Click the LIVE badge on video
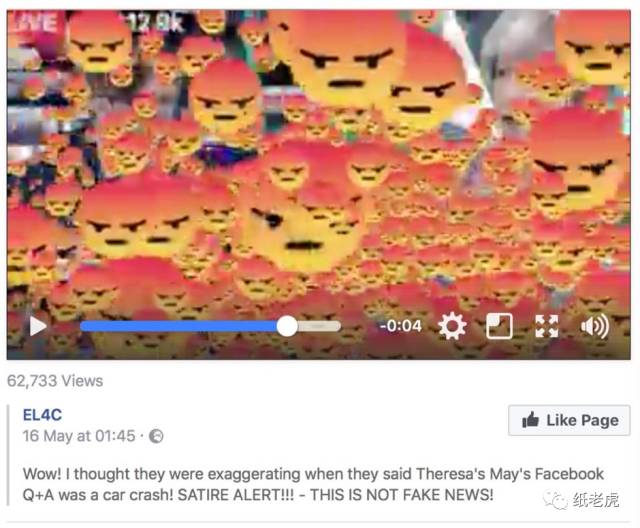 35,23
